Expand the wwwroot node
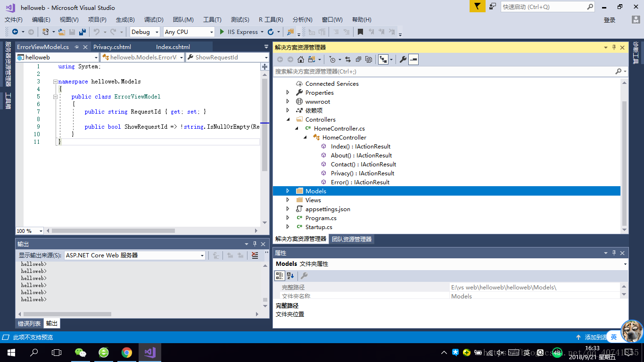This screenshot has height=362, width=644. click(x=288, y=102)
